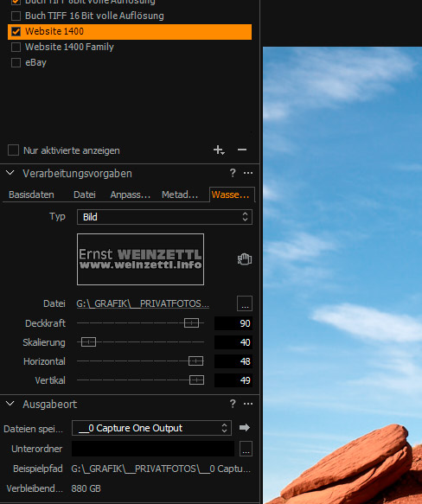
Task: Switch to the Datei tab
Action: pos(85,195)
